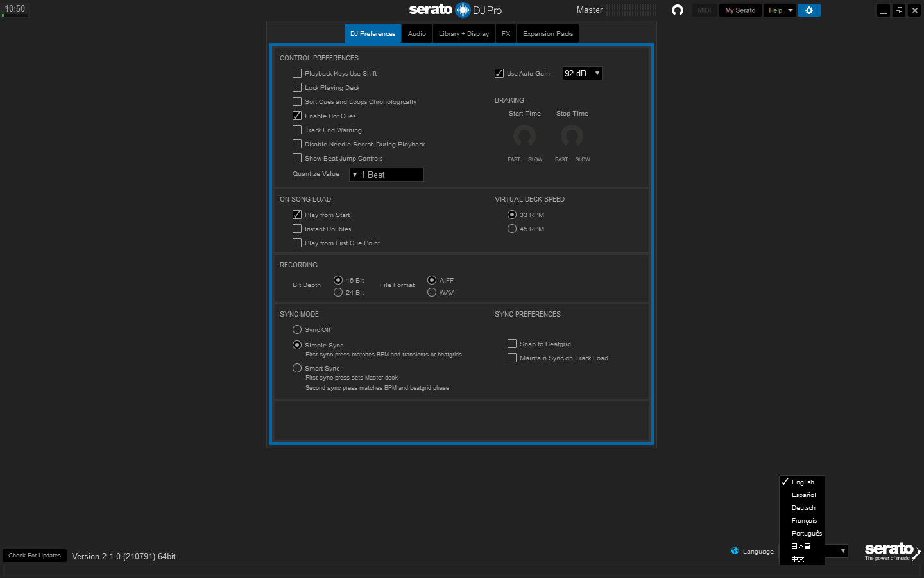Image resolution: width=924 pixels, height=578 pixels.
Task: Click the globe icon beside Language
Action: (735, 551)
